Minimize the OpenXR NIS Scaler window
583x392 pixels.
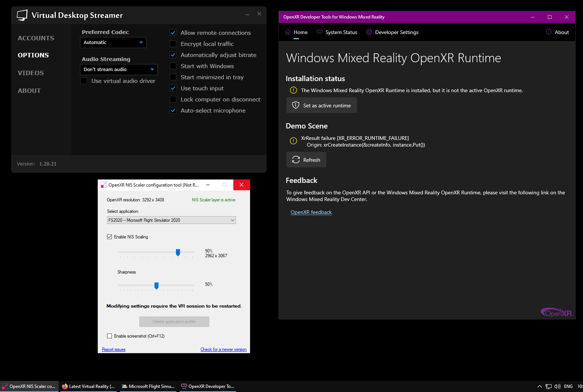point(208,185)
